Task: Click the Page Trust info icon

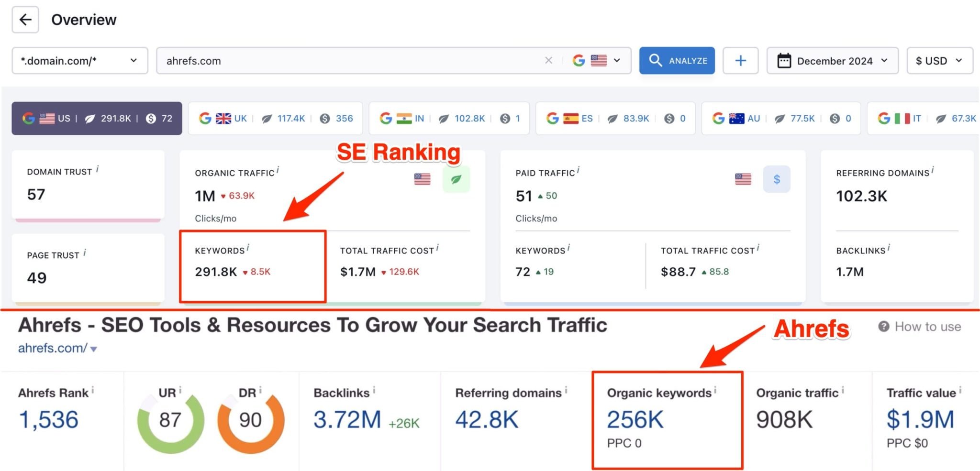Action: tap(85, 252)
